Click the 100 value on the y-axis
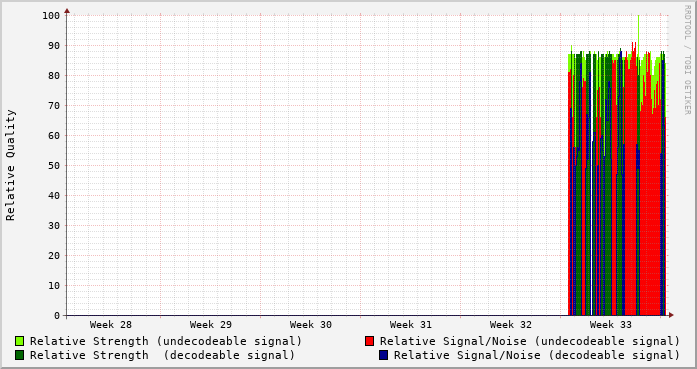The image size is (697, 369). click(51, 16)
